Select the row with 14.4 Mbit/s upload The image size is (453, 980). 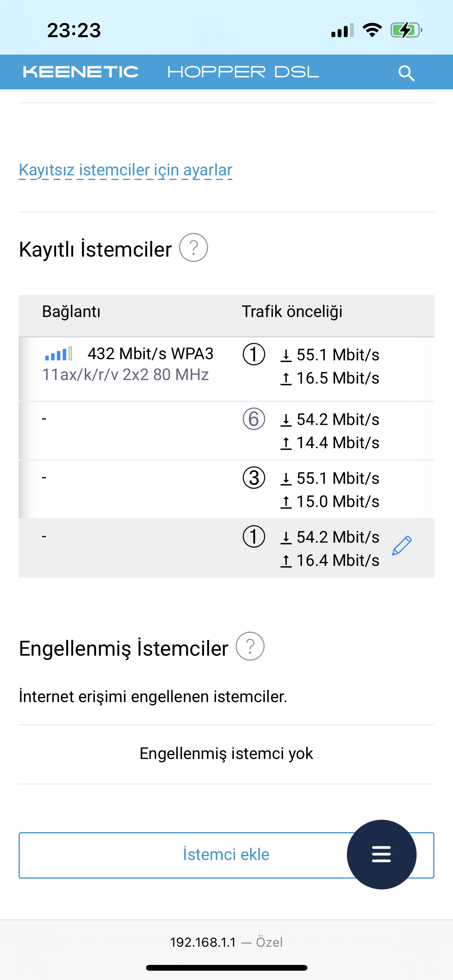click(x=226, y=431)
